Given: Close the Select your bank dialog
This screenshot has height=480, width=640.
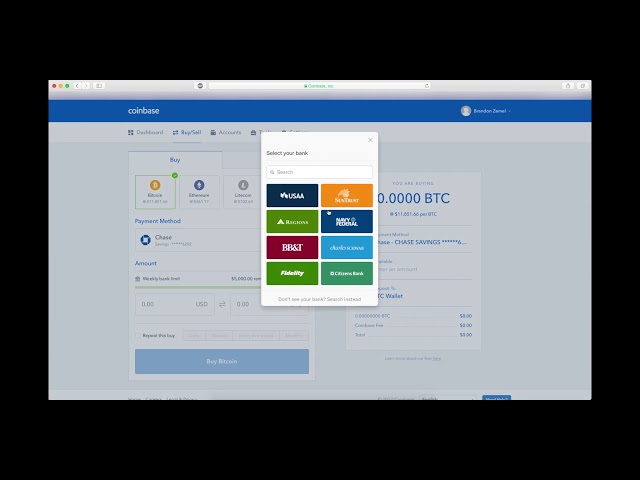Looking at the screenshot, I should pos(370,140).
